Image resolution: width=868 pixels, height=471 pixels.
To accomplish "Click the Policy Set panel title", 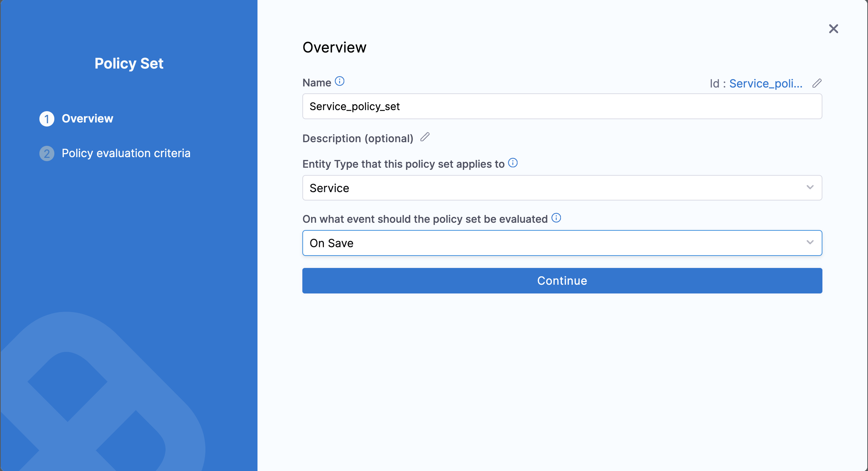I will [x=129, y=63].
